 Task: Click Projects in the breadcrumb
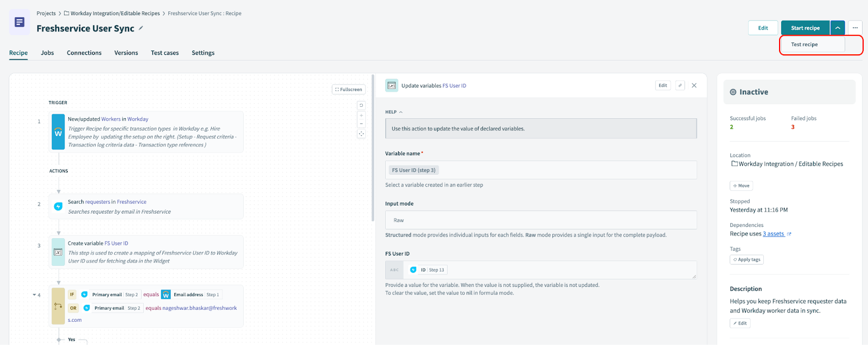[x=46, y=13]
